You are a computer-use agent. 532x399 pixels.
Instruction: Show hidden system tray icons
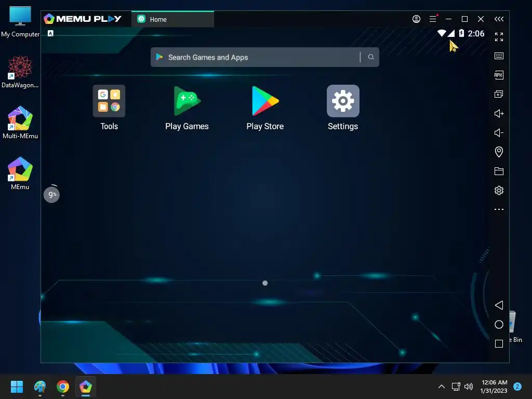point(442,387)
